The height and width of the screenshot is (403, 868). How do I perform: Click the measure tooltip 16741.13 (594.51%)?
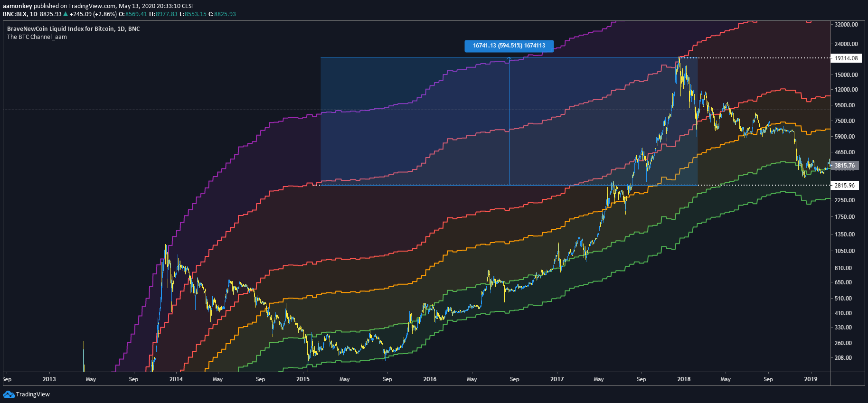(x=509, y=46)
